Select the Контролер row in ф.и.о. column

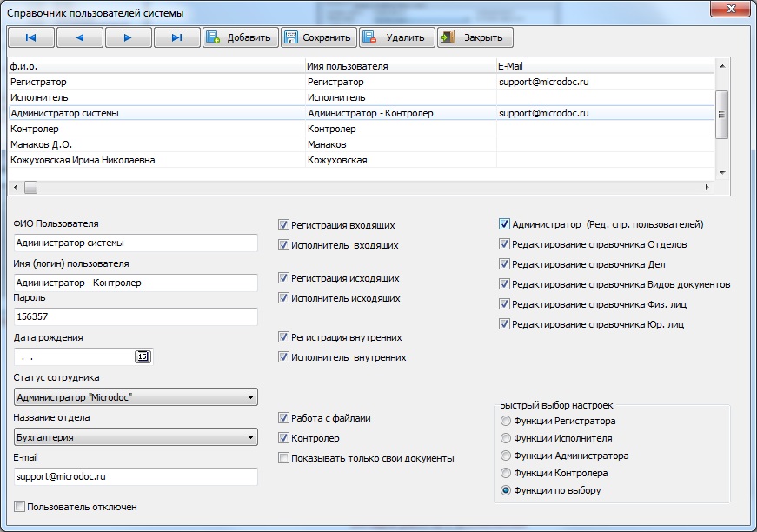coord(157,129)
